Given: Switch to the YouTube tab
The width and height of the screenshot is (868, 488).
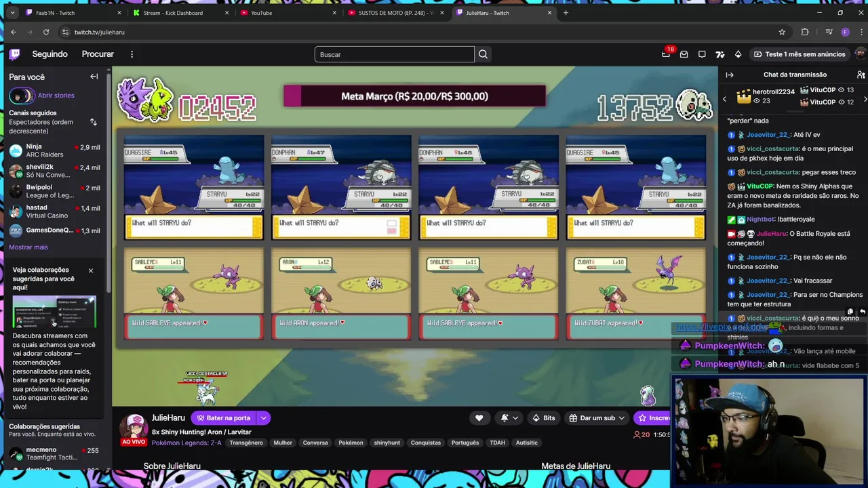Looking at the screenshot, I should [288, 12].
